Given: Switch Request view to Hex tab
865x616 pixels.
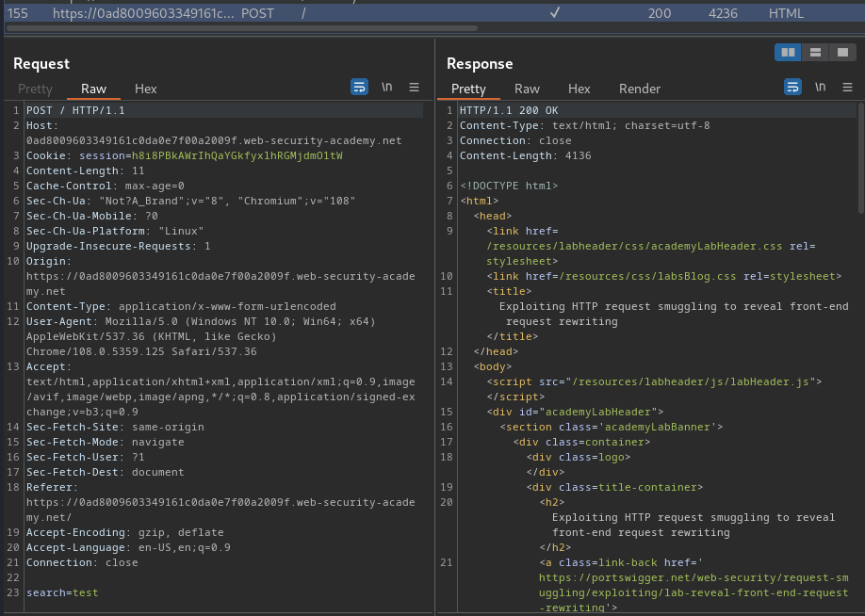Looking at the screenshot, I should click(146, 89).
